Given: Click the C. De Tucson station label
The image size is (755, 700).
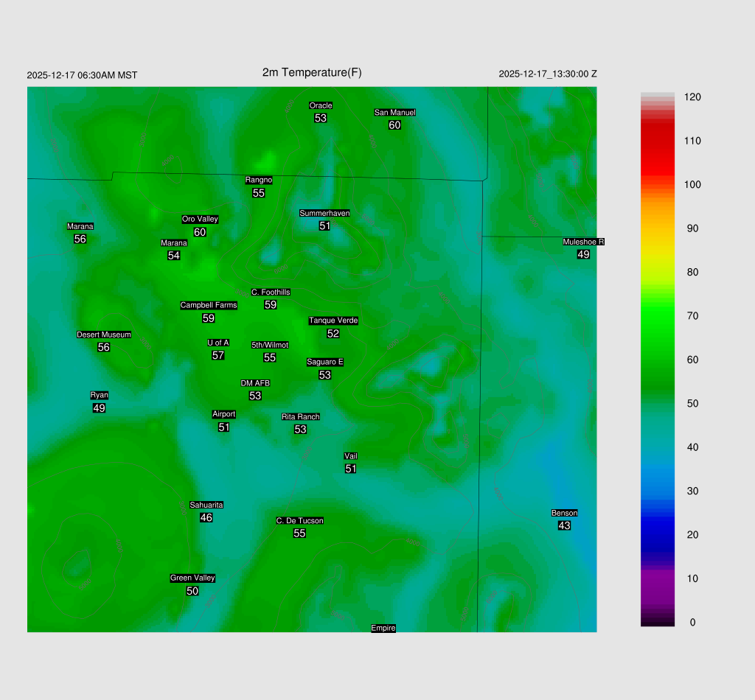Looking at the screenshot, I should point(299,520).
